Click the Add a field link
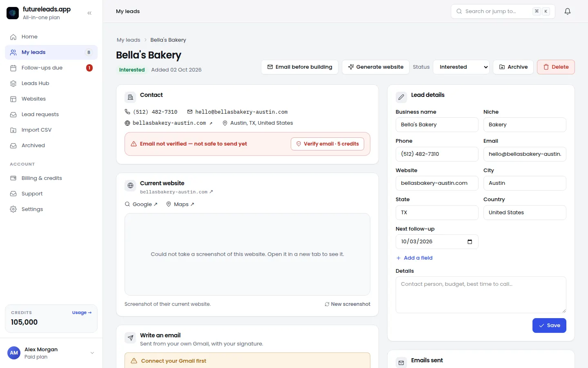This screenshot has width=588, height=368. pyautogui.click(x=414, y=258)
